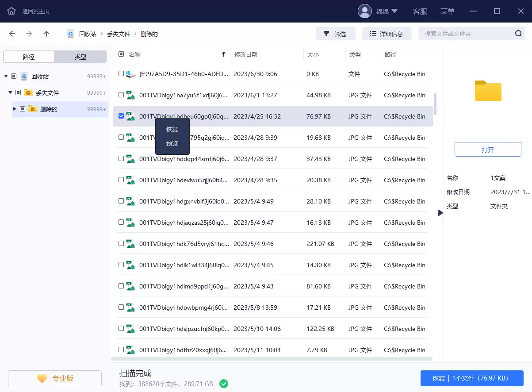Click the 筛选 filter button

(x=335, y=34)
